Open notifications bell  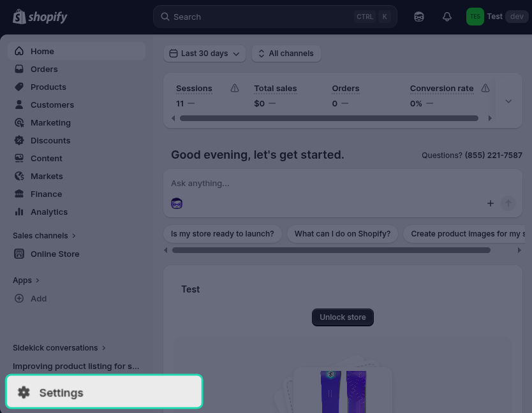pyautogui.click(x=447, y=17)
